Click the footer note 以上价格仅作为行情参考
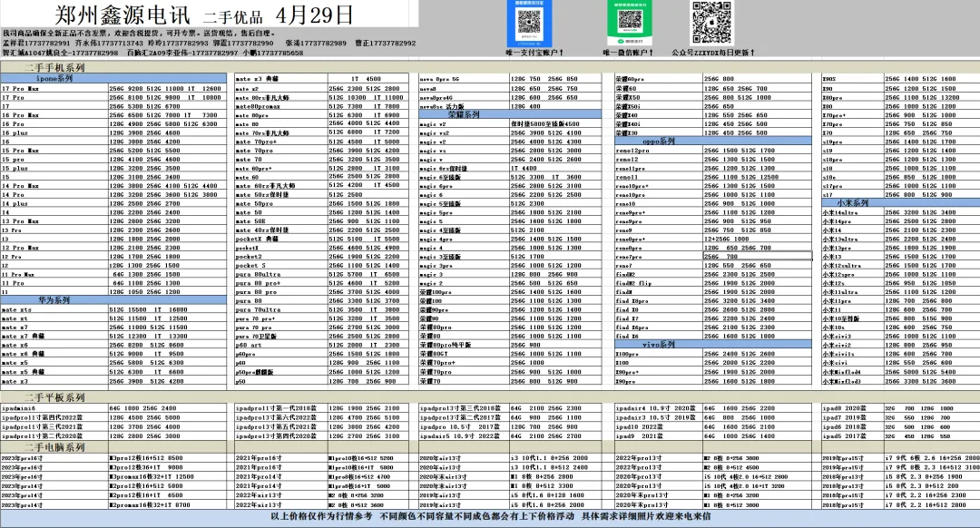Screen dimensions: 980x528 coord(321,517)
